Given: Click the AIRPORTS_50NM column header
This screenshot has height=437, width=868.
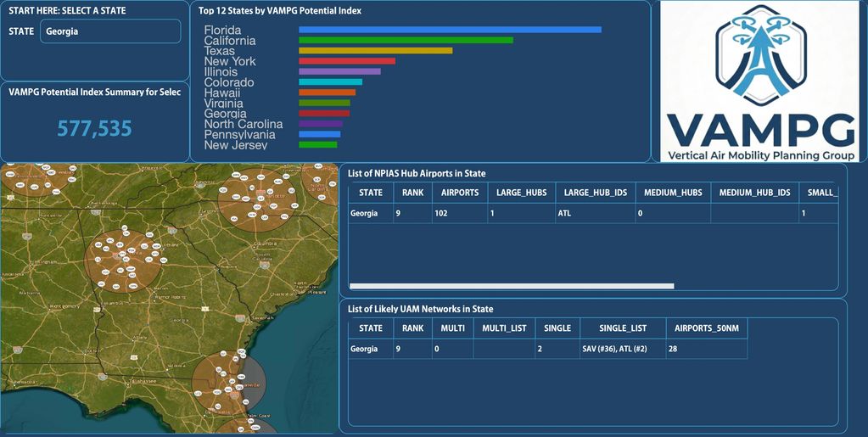Looking at the screenshot, I should 707,328.
